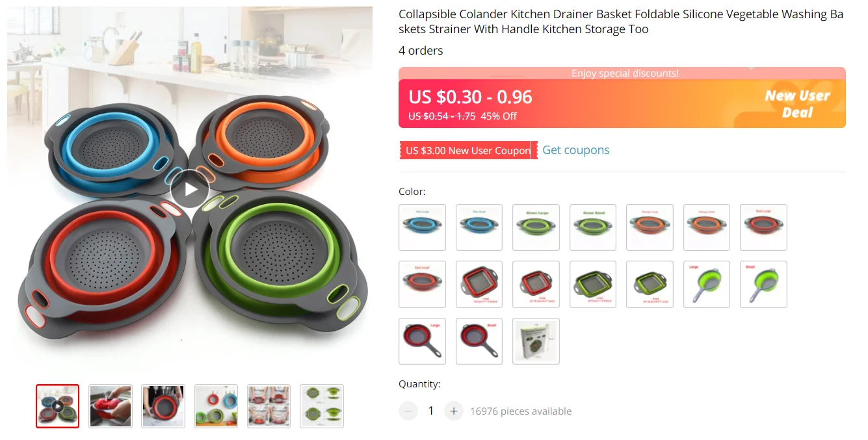Select the small green square basket variant
This screenshot has width=868, height=440.
click(x=650, y=284)
